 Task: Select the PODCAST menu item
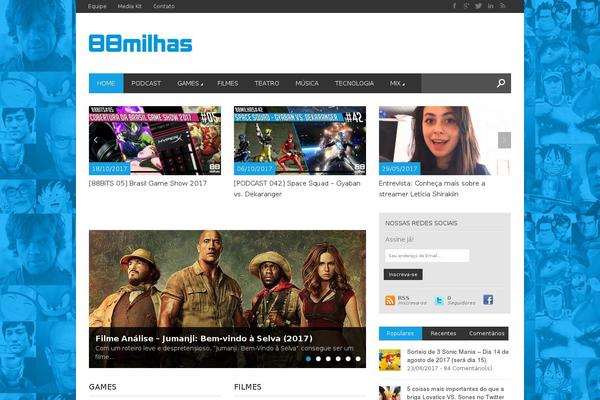(146, 83)
